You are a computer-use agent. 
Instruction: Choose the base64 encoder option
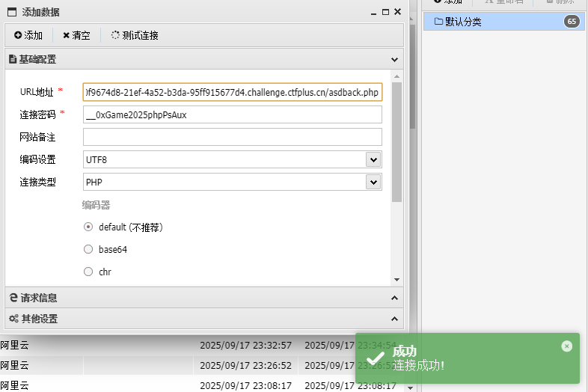pos(88,250)
